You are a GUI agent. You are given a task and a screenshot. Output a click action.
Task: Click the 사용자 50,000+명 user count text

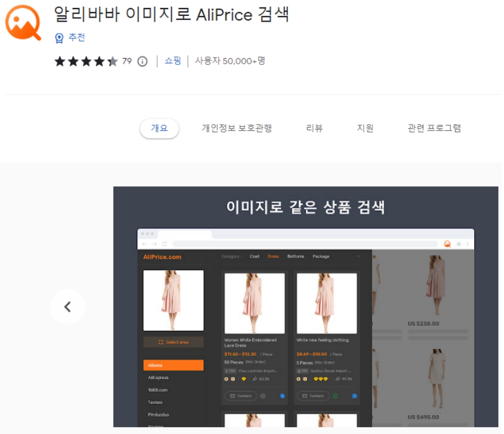coord(230,61)
